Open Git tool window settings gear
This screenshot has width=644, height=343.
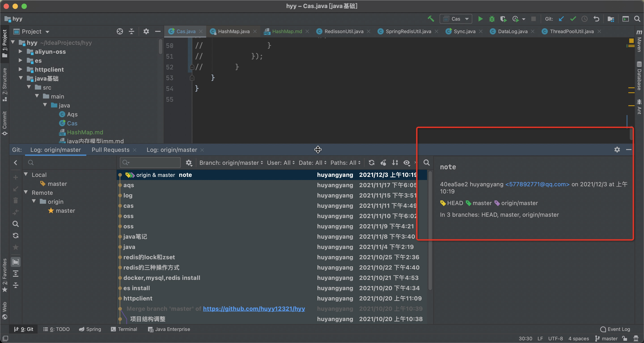click(617, 150)
